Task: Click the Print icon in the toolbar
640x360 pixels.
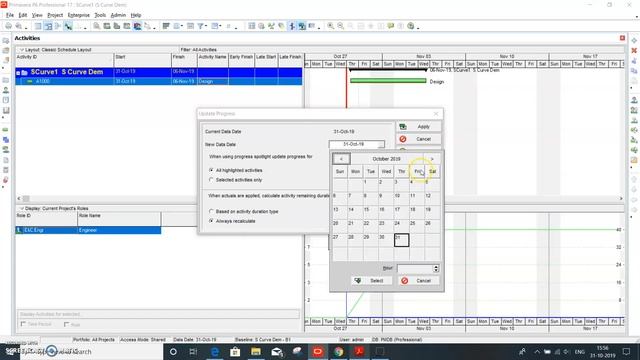Action: [x=8, y=26]
